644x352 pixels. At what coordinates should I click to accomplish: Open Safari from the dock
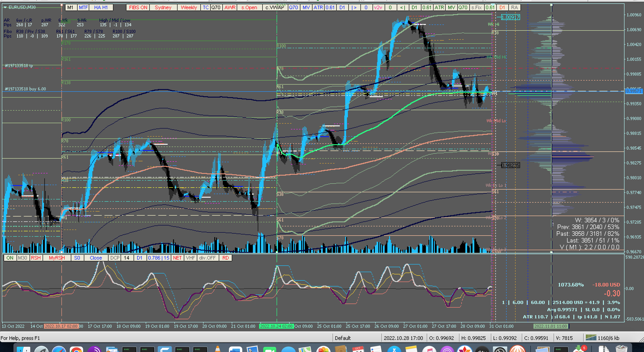[x=59, y=350]
